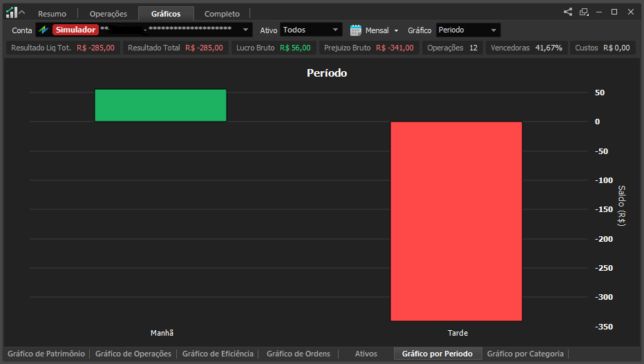Select the Gráficos tab
Viewport: 644px width, 364px height.
(x=166, y=14)
